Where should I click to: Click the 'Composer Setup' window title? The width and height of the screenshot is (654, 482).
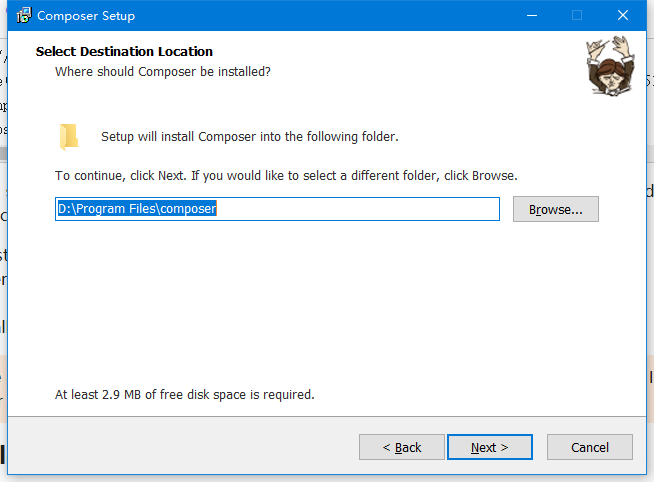pos(86,16)
